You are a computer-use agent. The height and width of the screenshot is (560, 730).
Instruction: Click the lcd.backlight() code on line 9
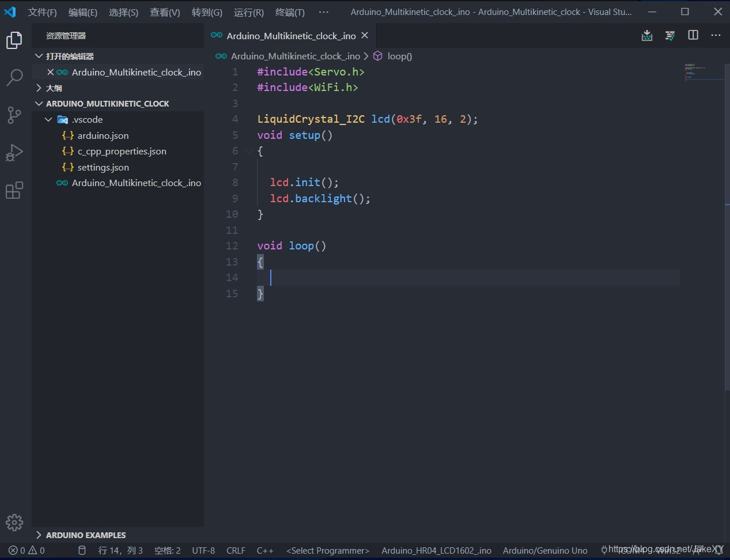(x=320, y=198)
